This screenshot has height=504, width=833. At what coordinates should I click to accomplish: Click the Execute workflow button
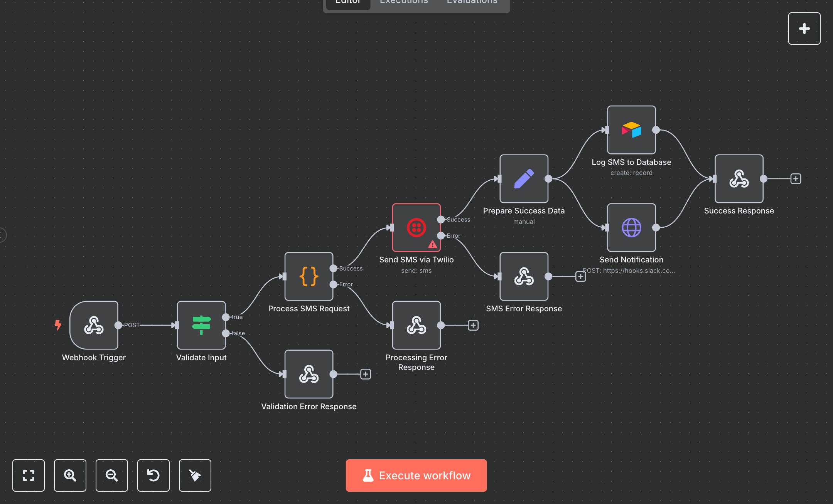[x=416, y=475]
